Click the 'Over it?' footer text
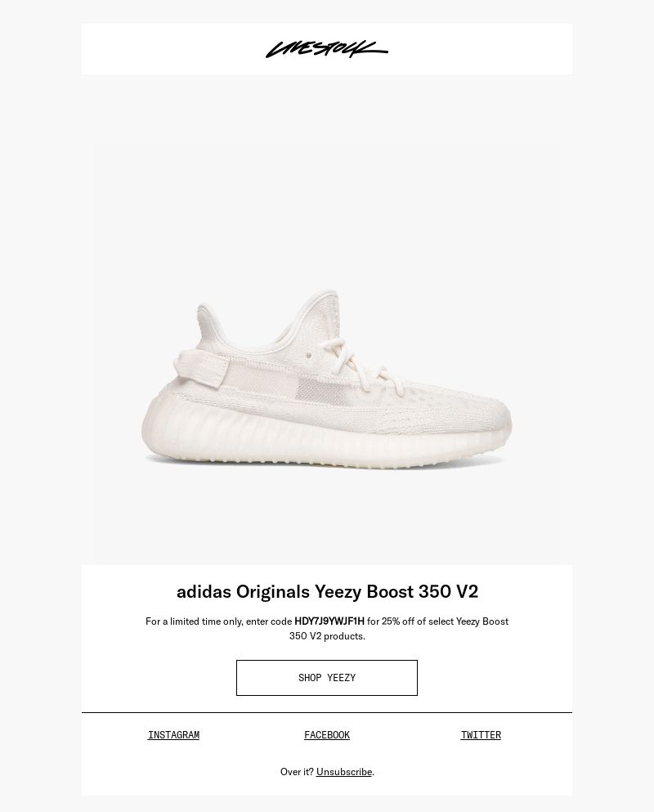This screenshot has height=812, width=654. [297, 772]
